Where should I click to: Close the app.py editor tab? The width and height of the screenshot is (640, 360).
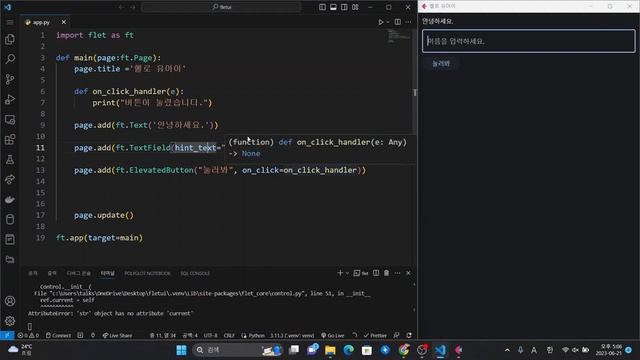coord(64,22)
